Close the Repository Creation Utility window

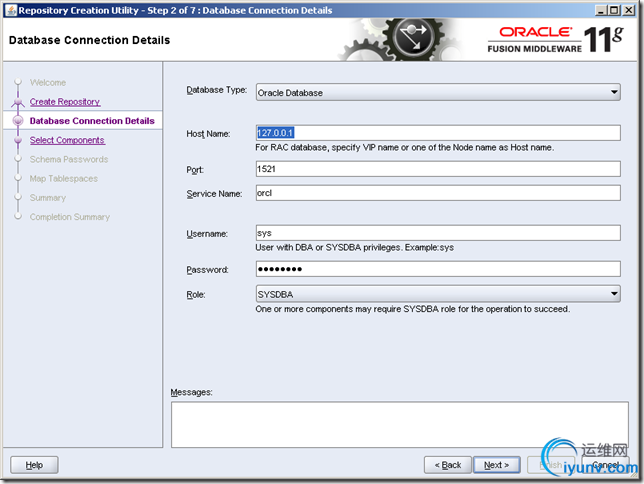coord(628,10)
